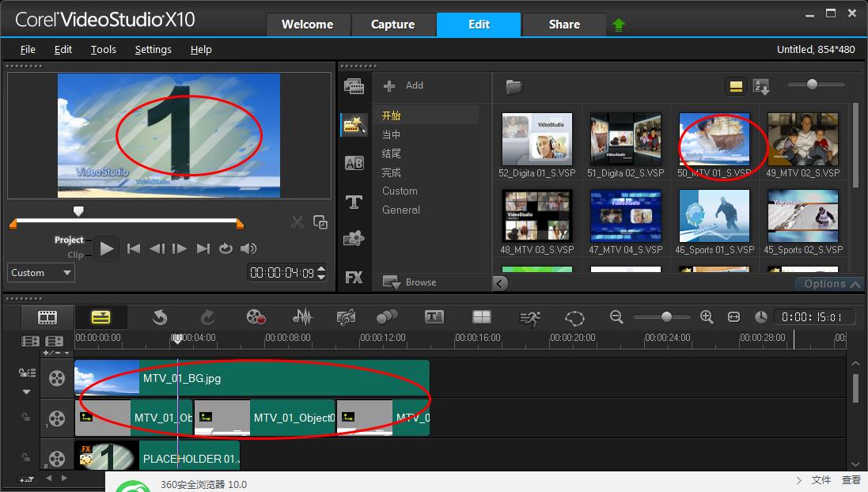The height and width of the screenshot is (492, 868).
Task: Expand the show all tracks arrow
Action: [x=27, y=392]
